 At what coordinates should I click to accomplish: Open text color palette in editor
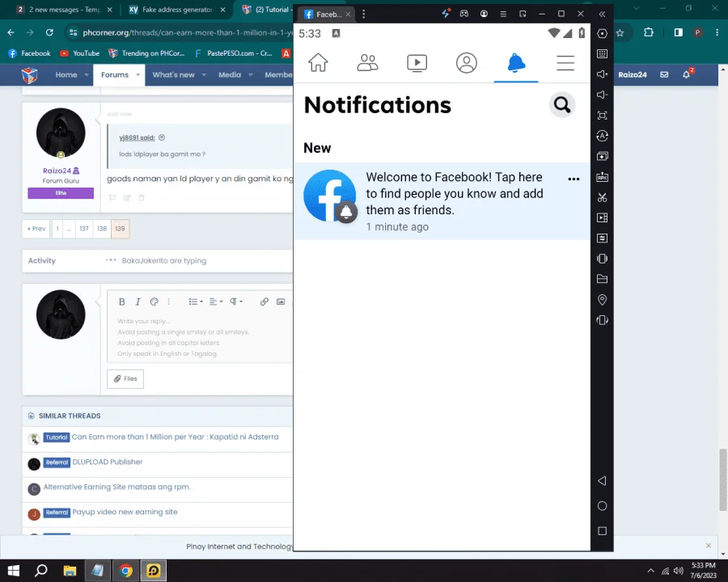[x=154, y=302]
